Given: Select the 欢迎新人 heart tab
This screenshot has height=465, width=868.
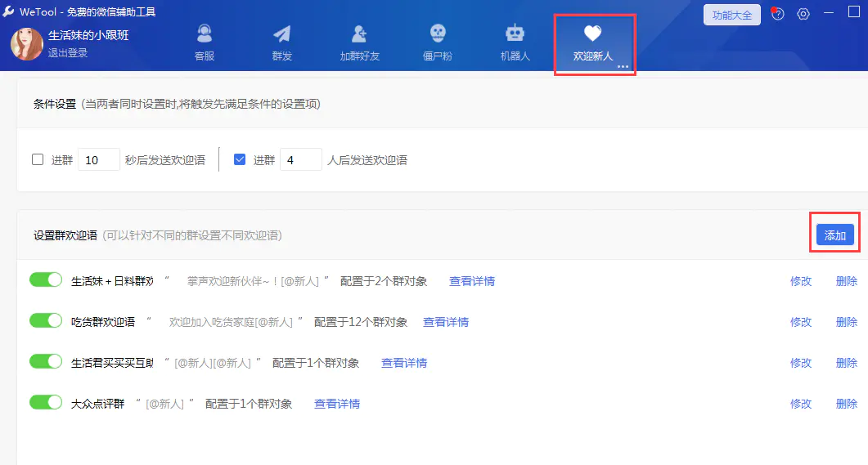Looking at the screenshot, I should coord(593,42).
